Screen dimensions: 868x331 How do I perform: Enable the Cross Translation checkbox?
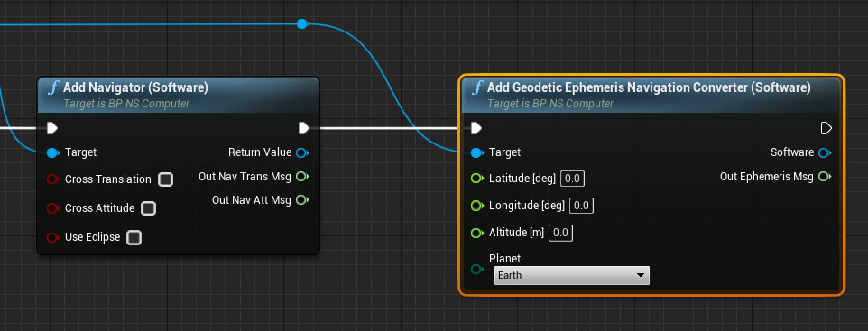tap(165, 179)
